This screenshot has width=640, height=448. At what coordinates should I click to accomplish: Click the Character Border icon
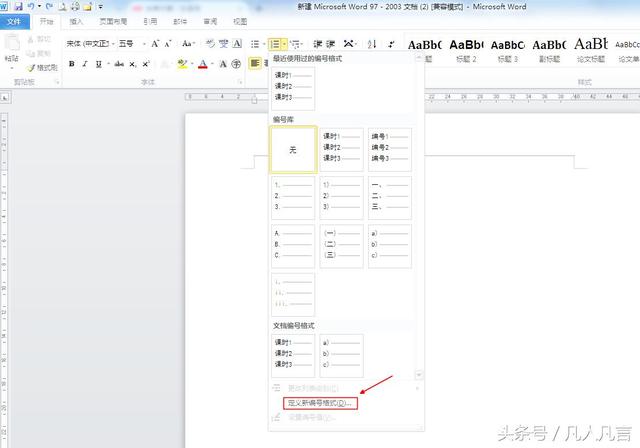(x=237, y=43)
